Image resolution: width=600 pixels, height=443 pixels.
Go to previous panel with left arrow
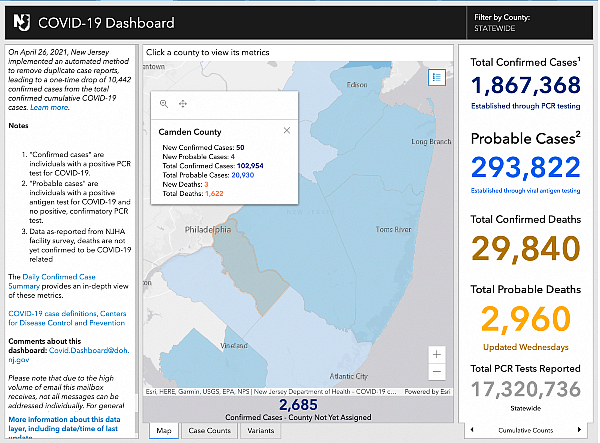[x=471, y=431]
